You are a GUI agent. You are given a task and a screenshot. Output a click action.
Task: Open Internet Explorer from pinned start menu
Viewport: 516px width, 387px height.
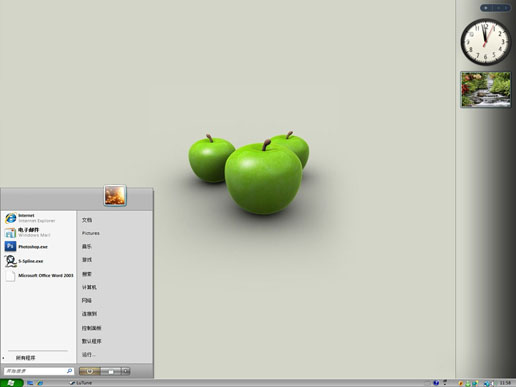click(x=38, y=218)
